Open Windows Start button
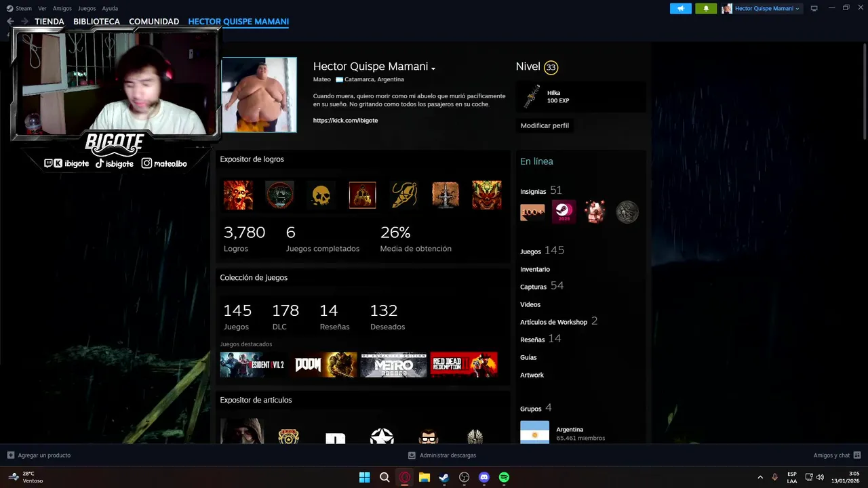Viewport: 868px width, 488px height. click(365, 477)
